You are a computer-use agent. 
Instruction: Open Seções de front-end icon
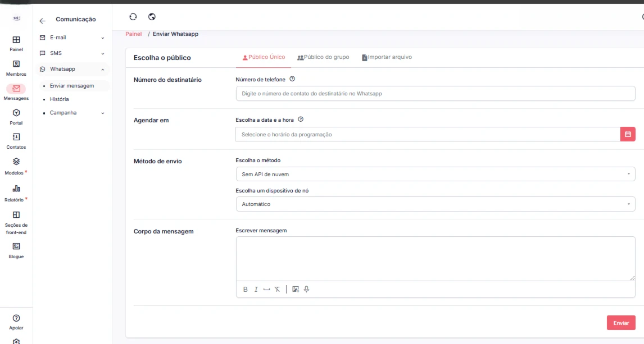click(x=16, y=215)
